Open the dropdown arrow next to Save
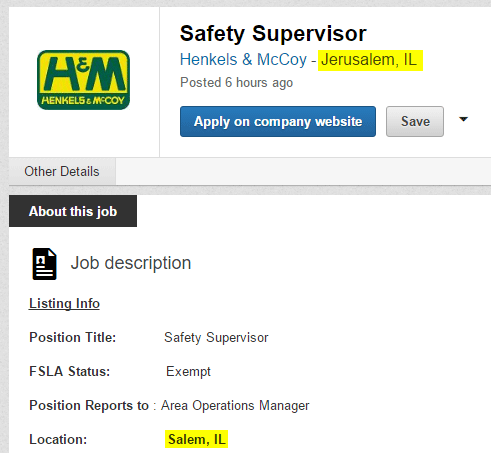 click(x=463, y=119)
